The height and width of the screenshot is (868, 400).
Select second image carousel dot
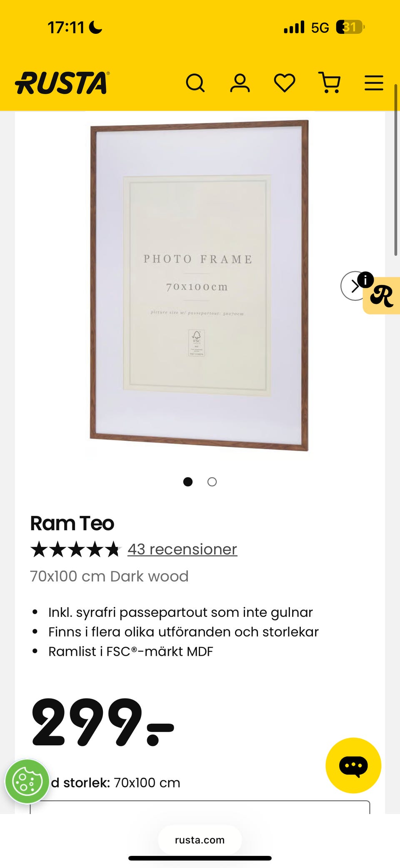(x=212, y=482)
